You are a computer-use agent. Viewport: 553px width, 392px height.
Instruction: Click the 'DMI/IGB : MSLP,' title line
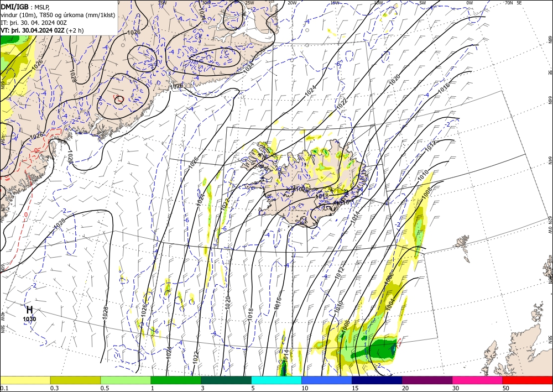(25, 7)
